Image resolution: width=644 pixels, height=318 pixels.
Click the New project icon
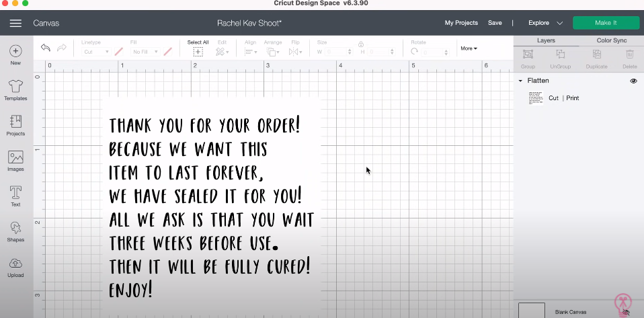click(x=15, y=51)
